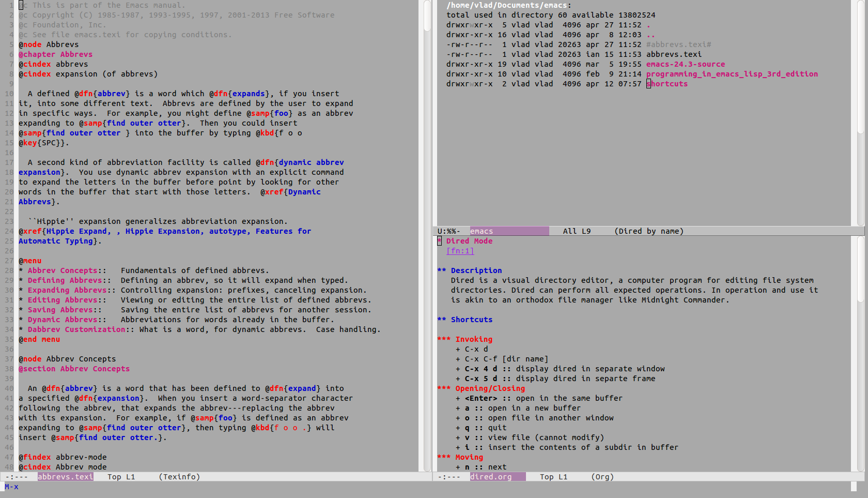Click the 'q :: quit' list item
This screenshot has height=498, width=868.
point(481,428)
